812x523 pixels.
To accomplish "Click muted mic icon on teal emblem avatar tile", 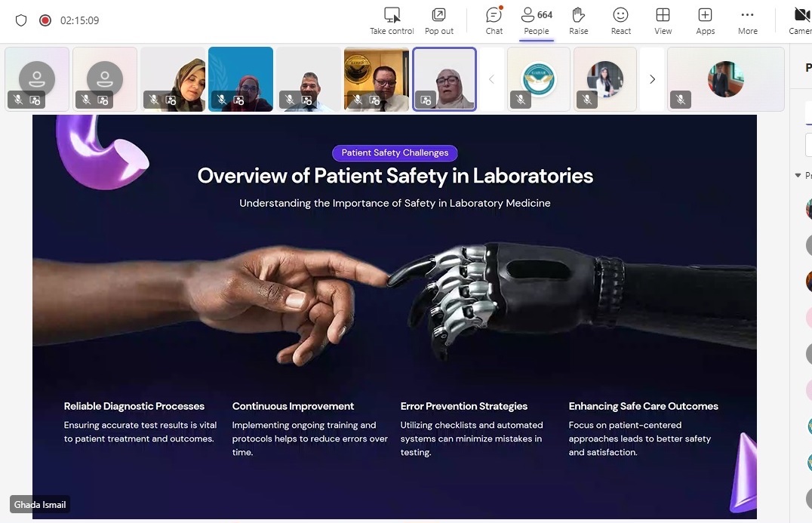I will point(521,100).
